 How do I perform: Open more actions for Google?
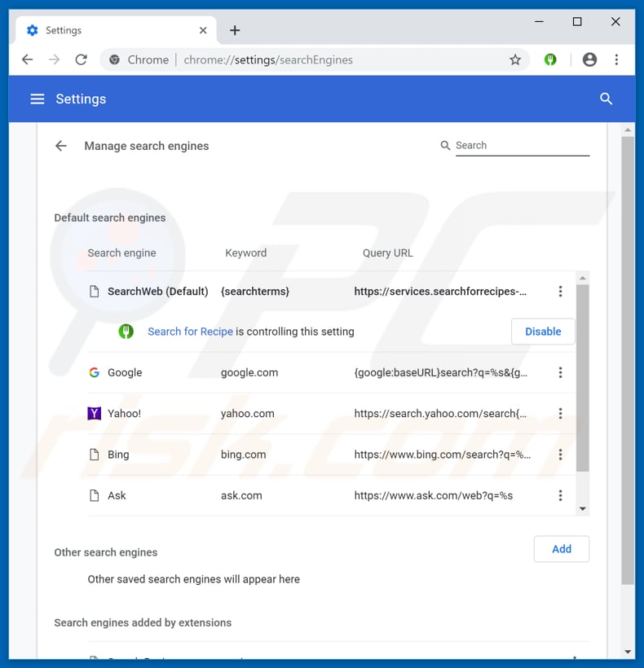pos(560,372)
